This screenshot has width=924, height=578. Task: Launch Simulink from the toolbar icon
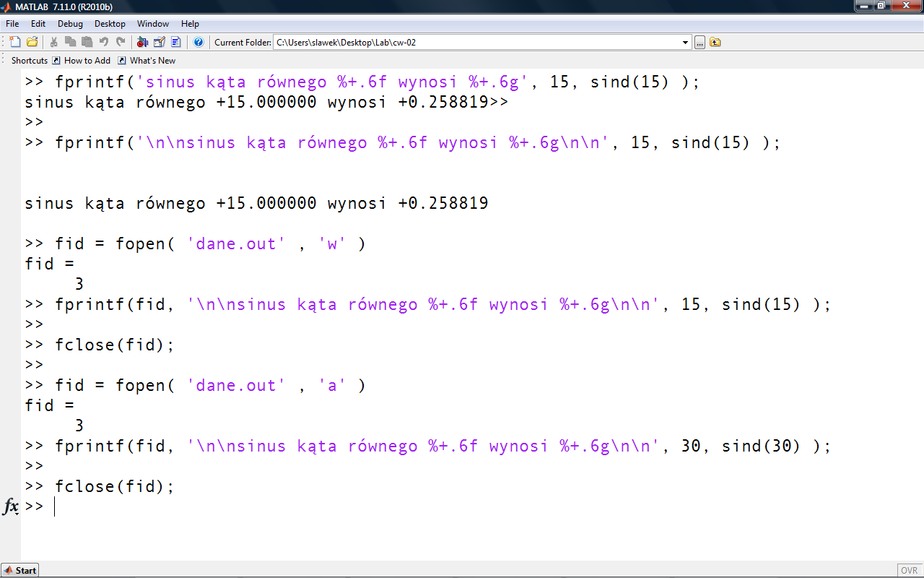point(142,42)
